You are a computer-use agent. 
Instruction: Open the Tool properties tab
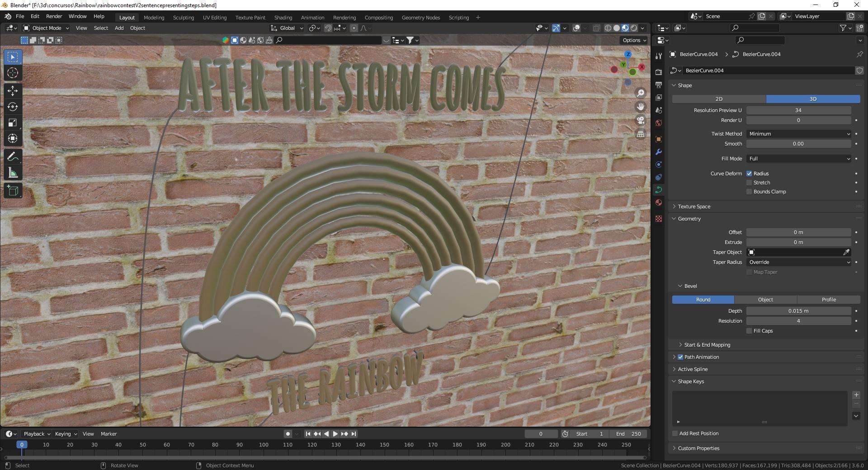(659, 56)
